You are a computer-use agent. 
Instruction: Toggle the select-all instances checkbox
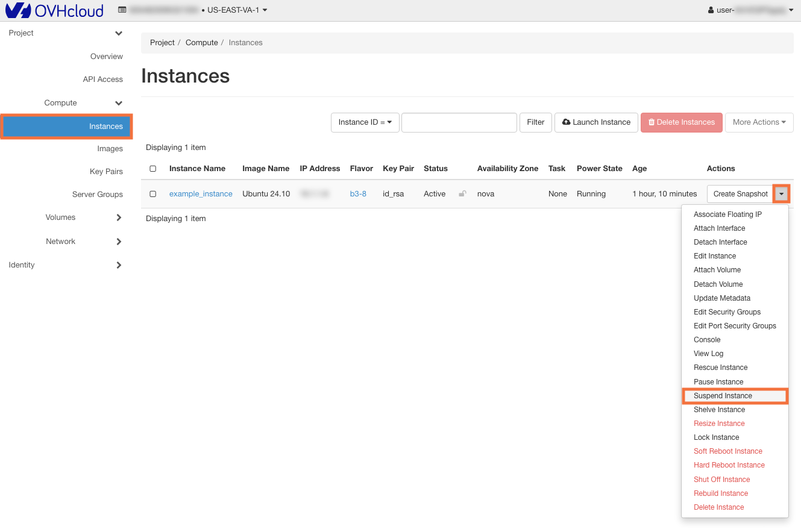(152, 169)
